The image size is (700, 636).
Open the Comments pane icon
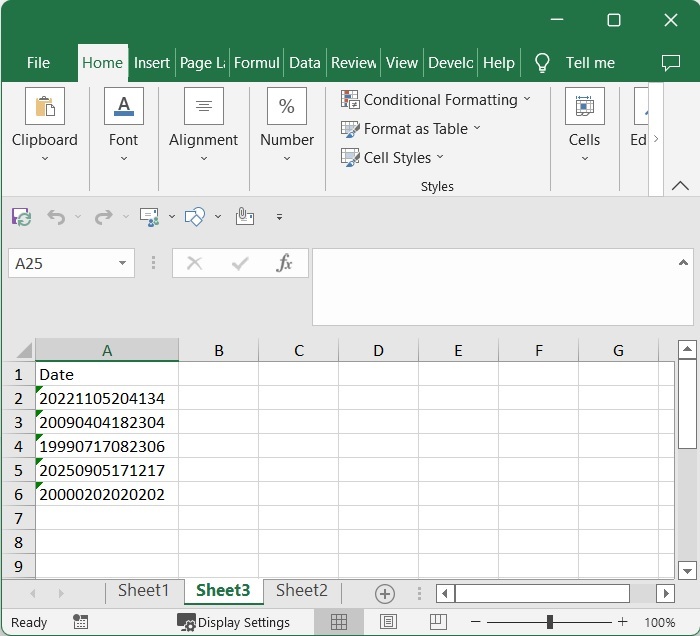tap(671, 63)
